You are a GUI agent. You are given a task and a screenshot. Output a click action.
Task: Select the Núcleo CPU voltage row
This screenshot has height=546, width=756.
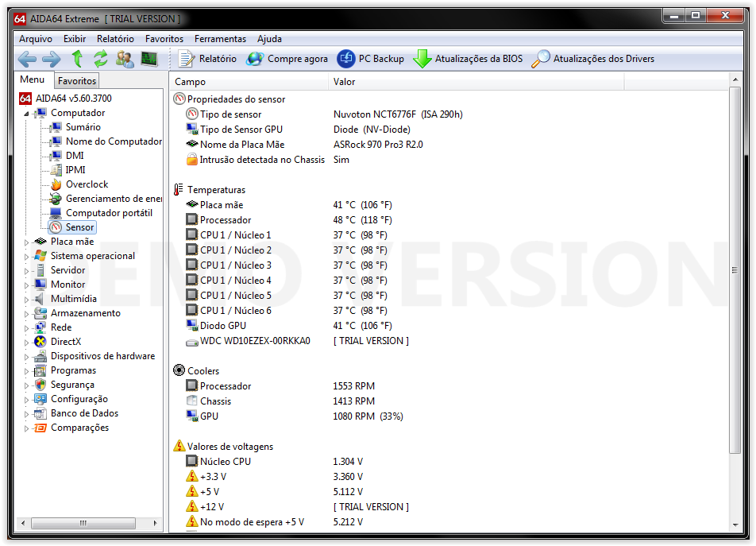pos(449,462)
